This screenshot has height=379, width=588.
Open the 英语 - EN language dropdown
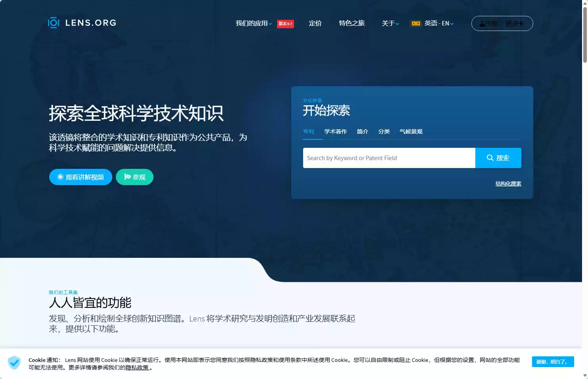pyautogui.click(x=439, y=23)
